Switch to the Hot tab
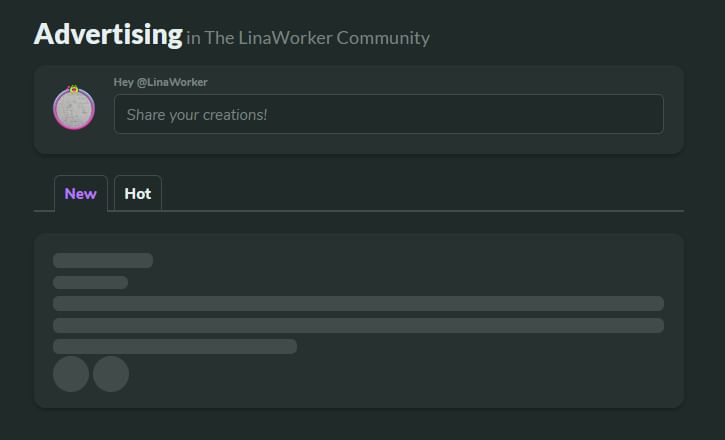This screenshot has height=440, width=725. click(138, 194)
